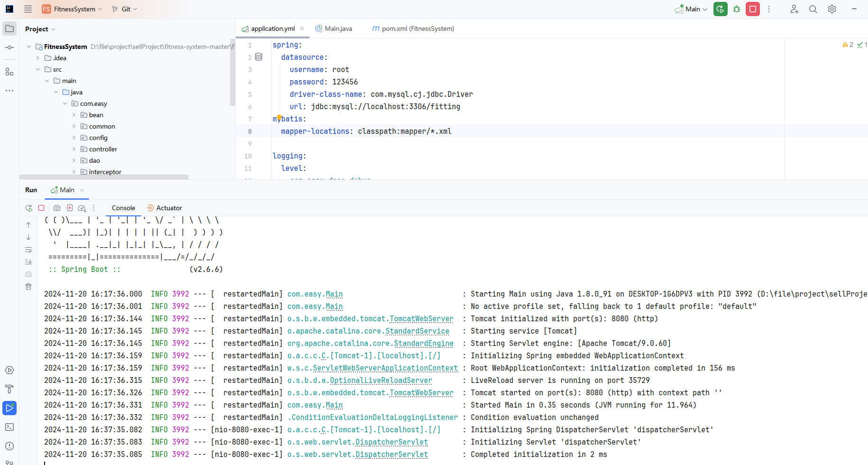This screenshot has width=868, height=465.
Task: Open TomcatWebServer link on Tomcat initialized line
Action: (421, 319)
